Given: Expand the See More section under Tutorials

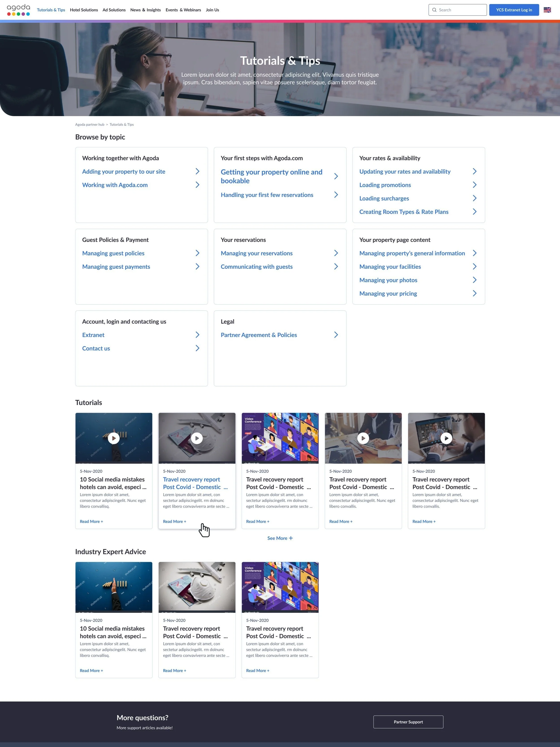Looking at the screenshot, I should tap(280, 538).
